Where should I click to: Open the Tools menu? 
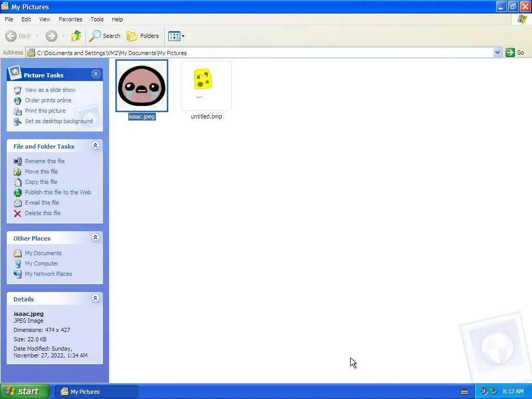click(x=97, y=19)
